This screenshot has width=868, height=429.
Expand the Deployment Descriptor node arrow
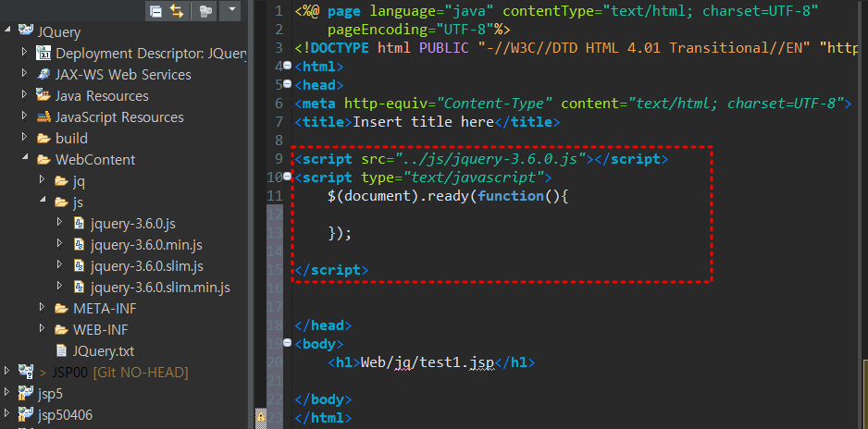[x=24, y=52]
